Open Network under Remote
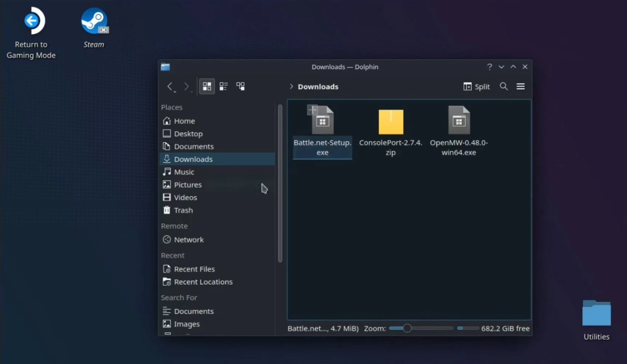The width and height of the screenshot is (627, 364). point(217,240)
